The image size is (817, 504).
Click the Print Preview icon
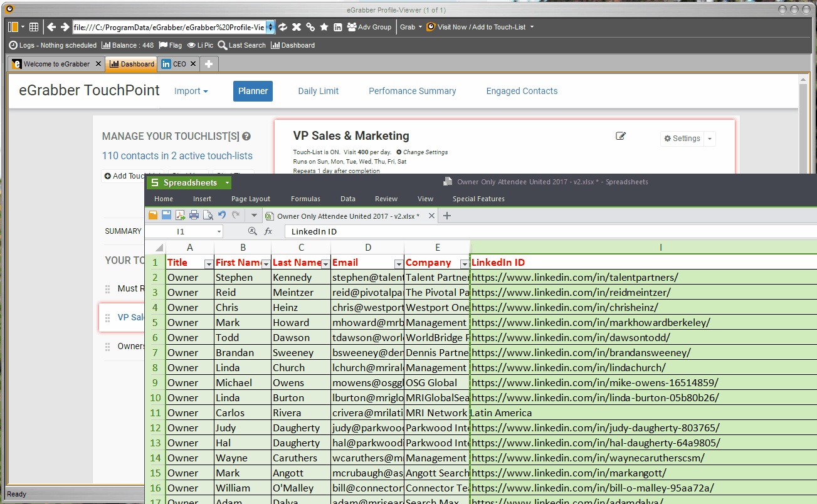pos(208,215)
